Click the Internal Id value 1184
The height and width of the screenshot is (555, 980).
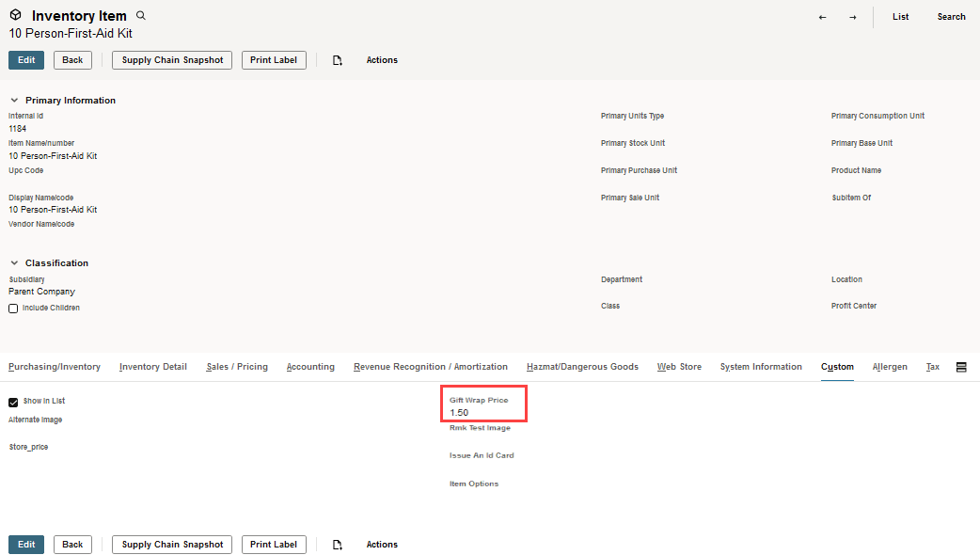pos(18,129)
